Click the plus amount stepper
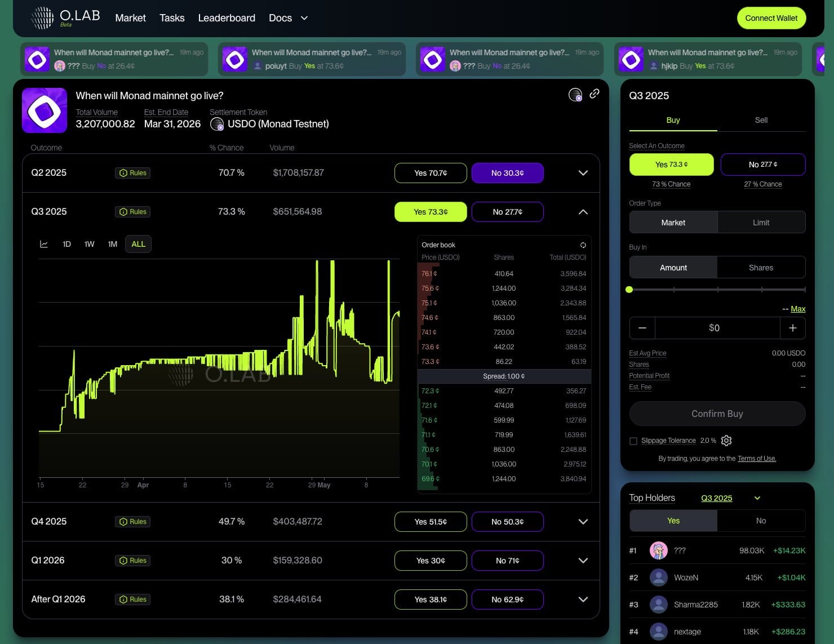 (x=792, y=328)
